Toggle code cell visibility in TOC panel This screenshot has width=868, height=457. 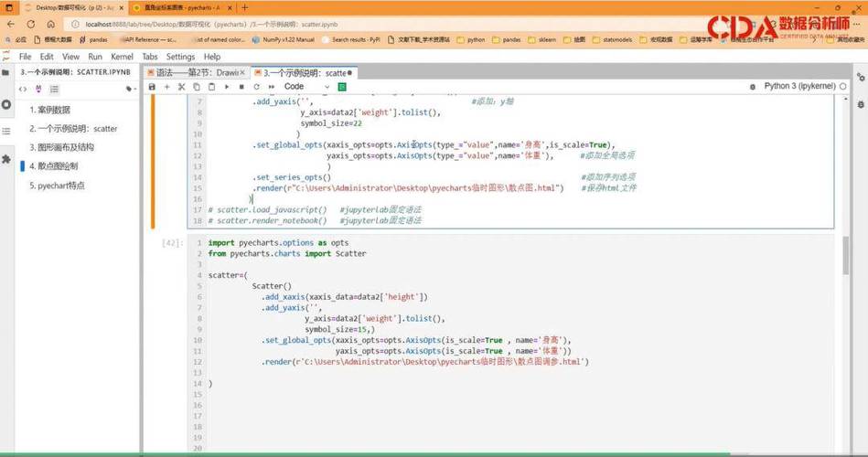(23, 89)
